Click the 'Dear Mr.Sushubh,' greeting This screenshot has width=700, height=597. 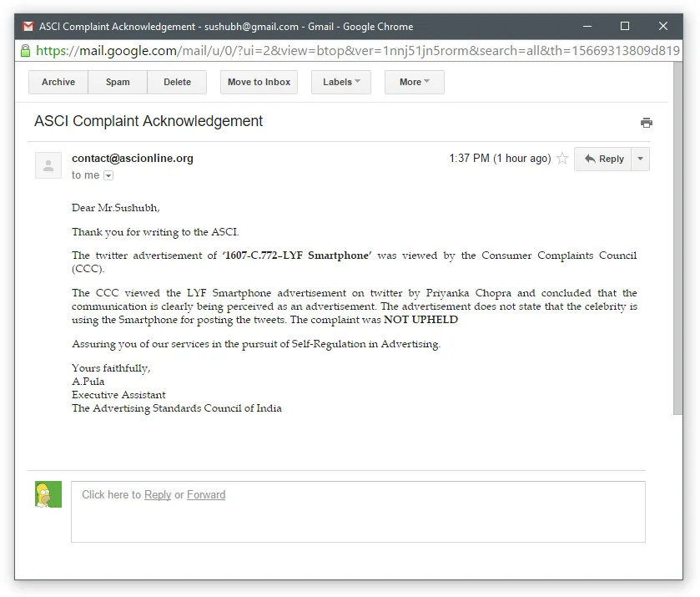tap(116, 208)
